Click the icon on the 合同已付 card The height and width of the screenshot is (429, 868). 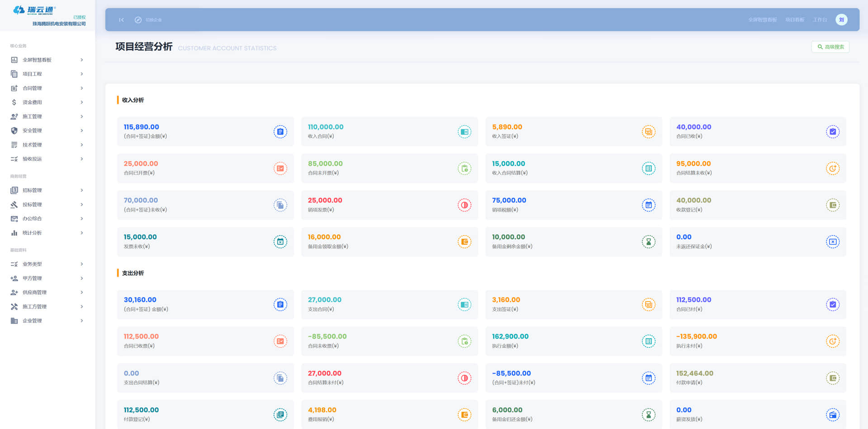(832, 305)
